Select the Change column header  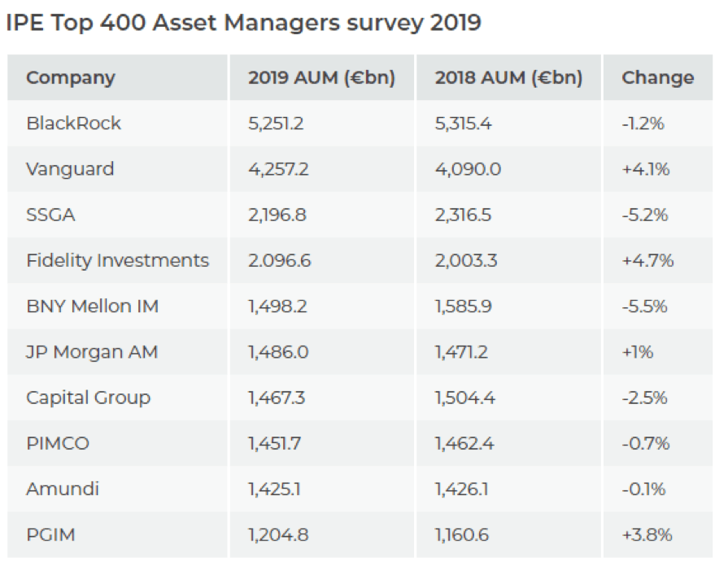click(657, 78)
